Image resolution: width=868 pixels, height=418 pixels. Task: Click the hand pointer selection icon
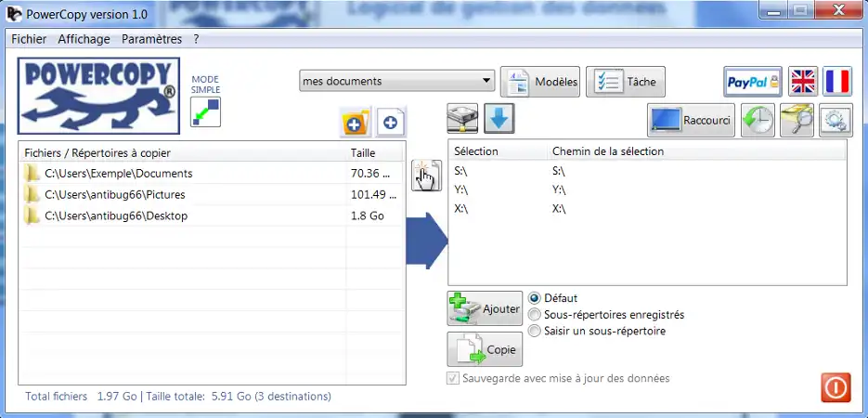[x=426, y=176]
